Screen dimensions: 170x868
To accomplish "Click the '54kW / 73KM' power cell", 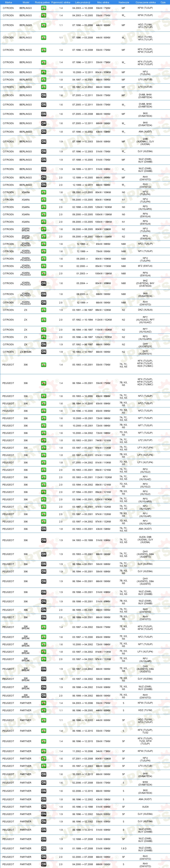I will point(103,751).
